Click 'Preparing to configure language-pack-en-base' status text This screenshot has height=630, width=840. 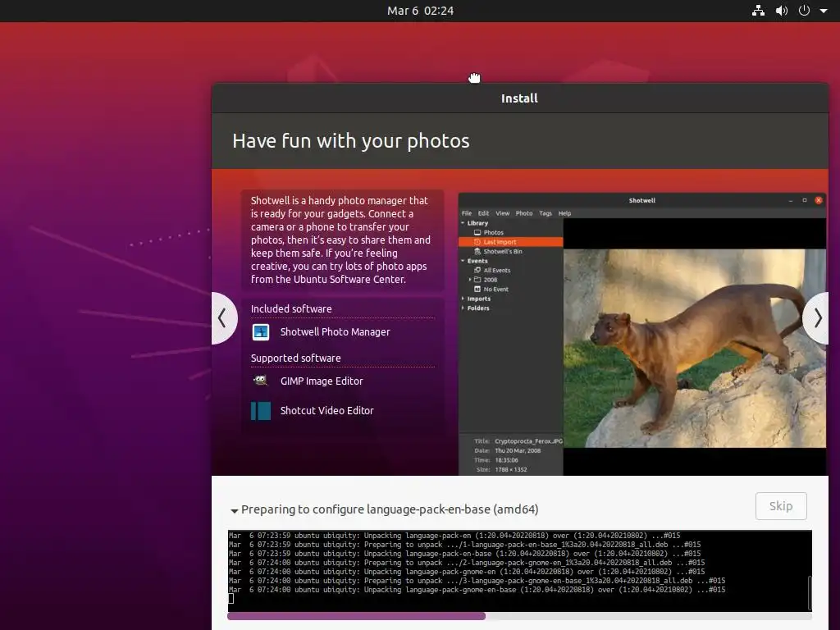tap(390, 509)
